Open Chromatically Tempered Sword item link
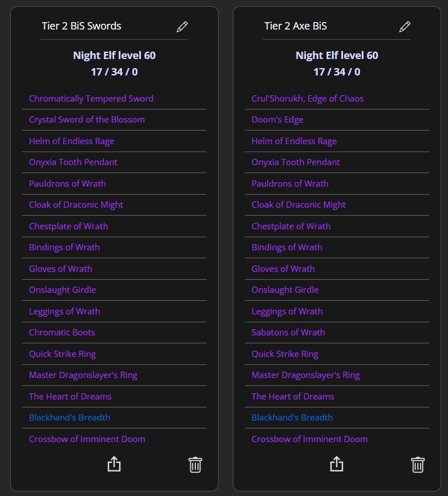 point(91,99)
